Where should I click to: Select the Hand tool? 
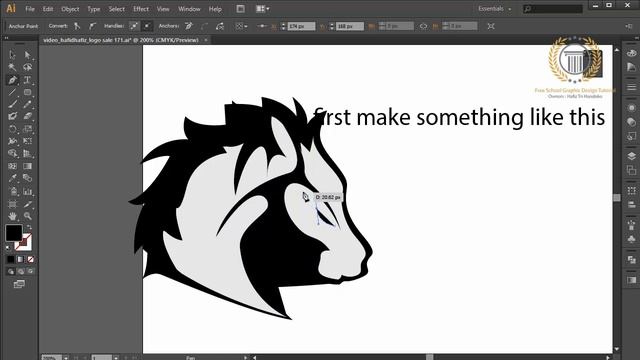12,216
